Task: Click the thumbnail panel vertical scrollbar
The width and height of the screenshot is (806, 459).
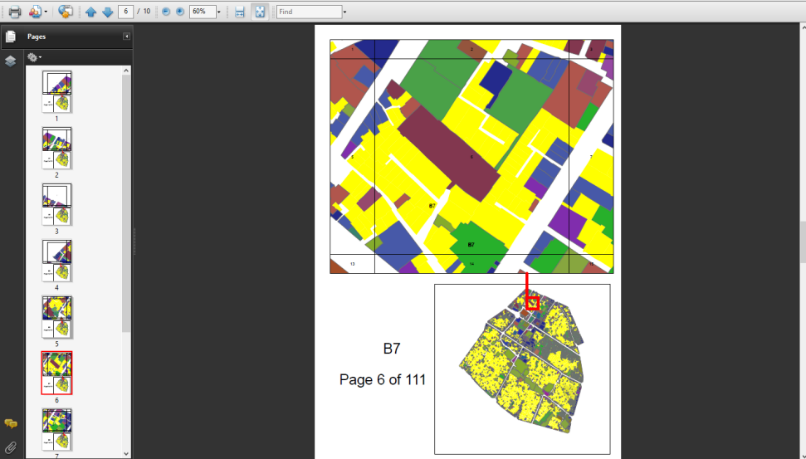Action: (126, 200)
